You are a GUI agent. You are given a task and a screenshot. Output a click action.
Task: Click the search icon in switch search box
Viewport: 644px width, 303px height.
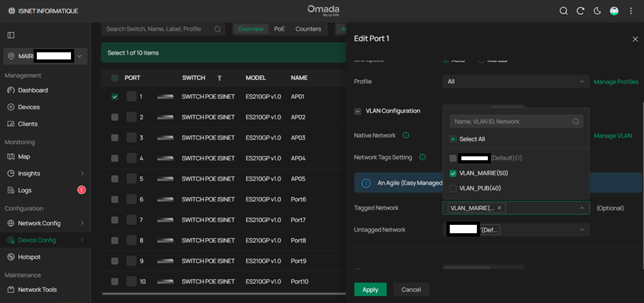point(217,29)
